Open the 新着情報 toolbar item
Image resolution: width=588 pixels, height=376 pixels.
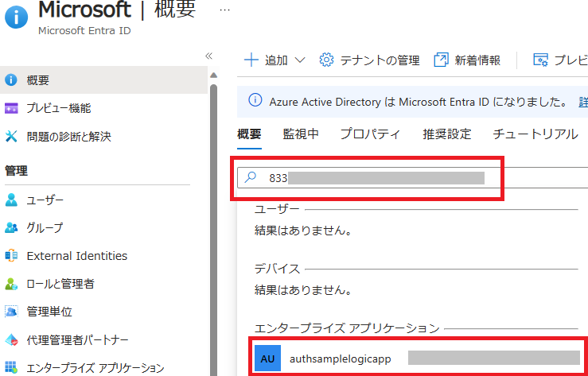click(x=467, y=60)
